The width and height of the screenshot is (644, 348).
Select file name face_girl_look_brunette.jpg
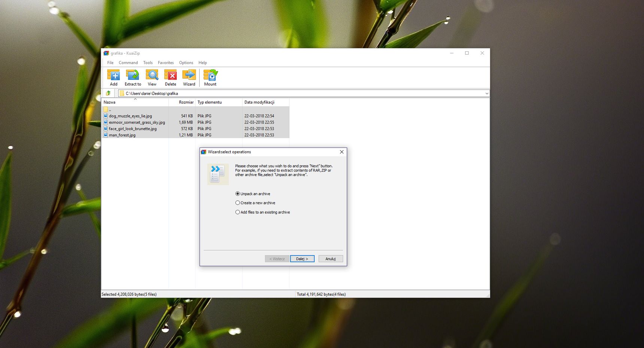click(133, 129)
